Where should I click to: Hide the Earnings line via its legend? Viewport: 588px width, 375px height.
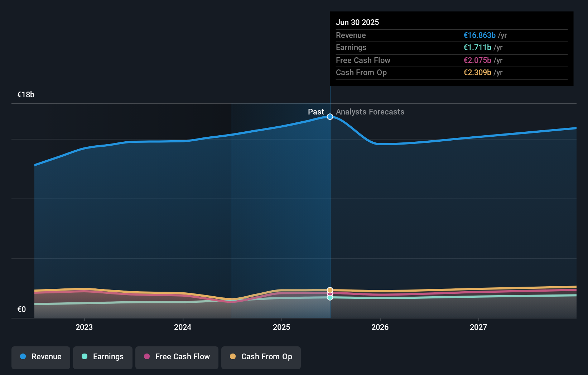coord(102,357)
